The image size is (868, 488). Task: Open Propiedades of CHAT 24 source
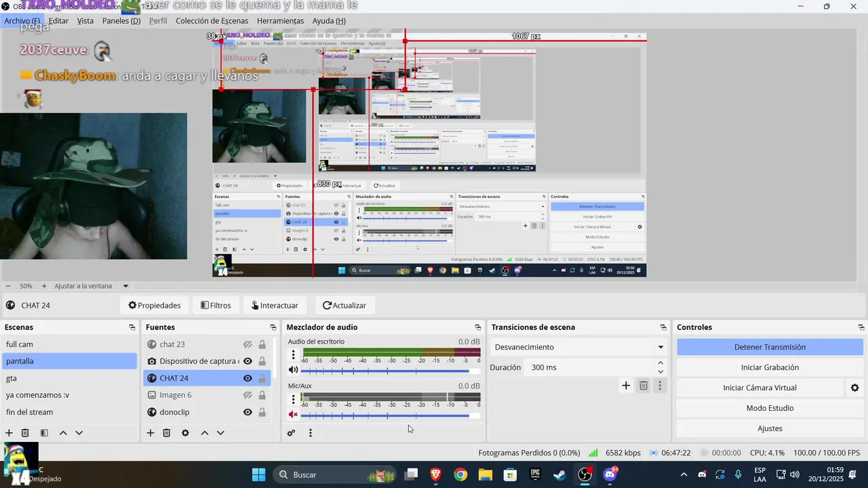point(155,306)
